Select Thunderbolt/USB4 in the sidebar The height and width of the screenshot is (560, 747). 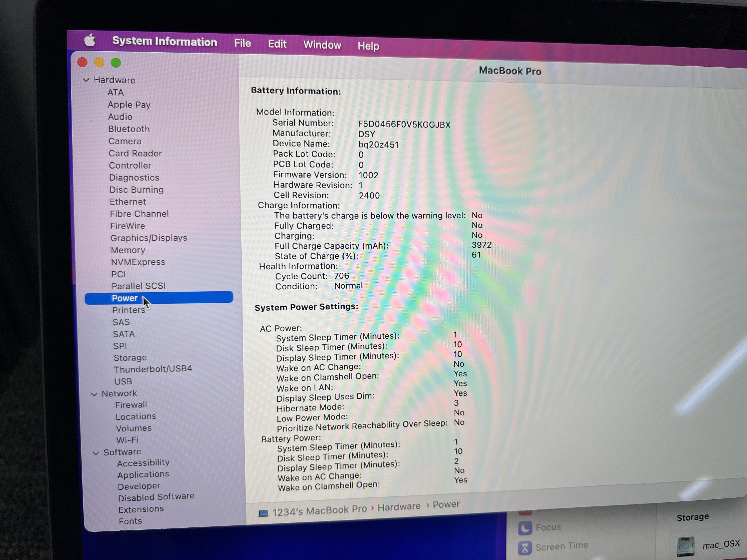tap(153, 369)
